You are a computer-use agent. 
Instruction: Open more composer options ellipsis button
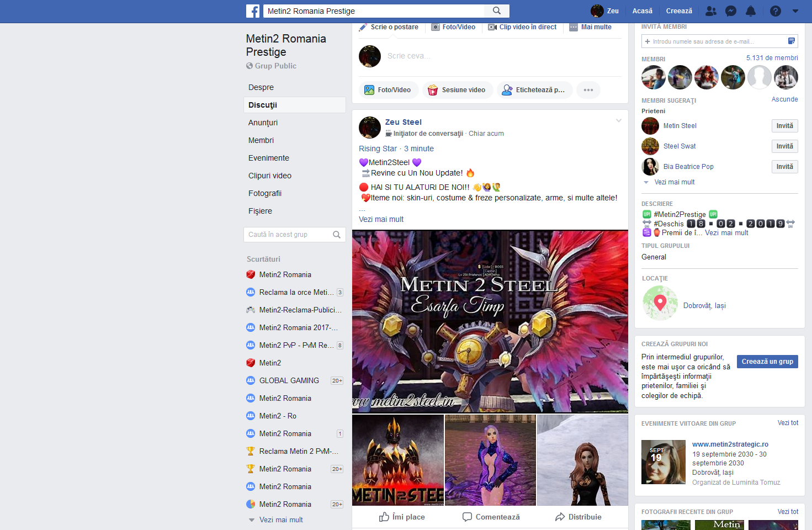pyautogui.click(x=588, y=90)
